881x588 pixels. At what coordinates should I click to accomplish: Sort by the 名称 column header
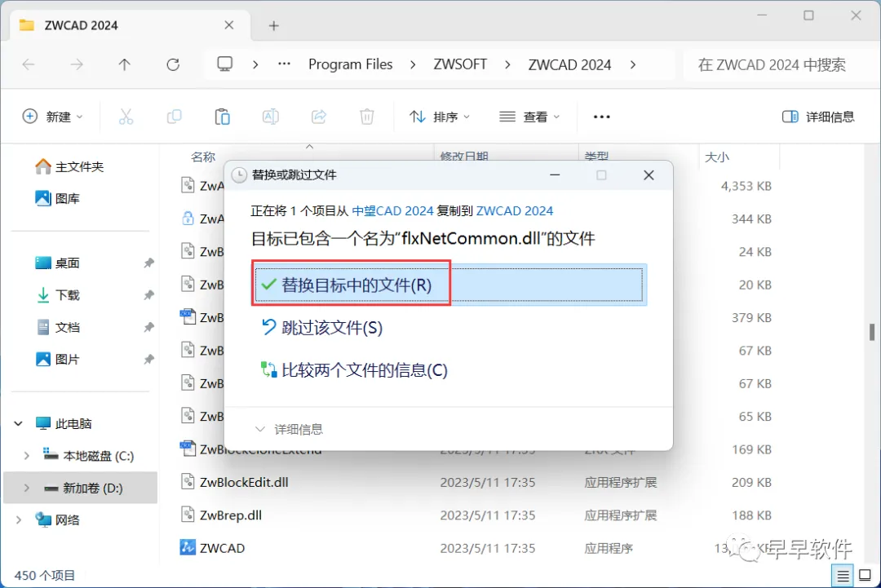[203, 157]
